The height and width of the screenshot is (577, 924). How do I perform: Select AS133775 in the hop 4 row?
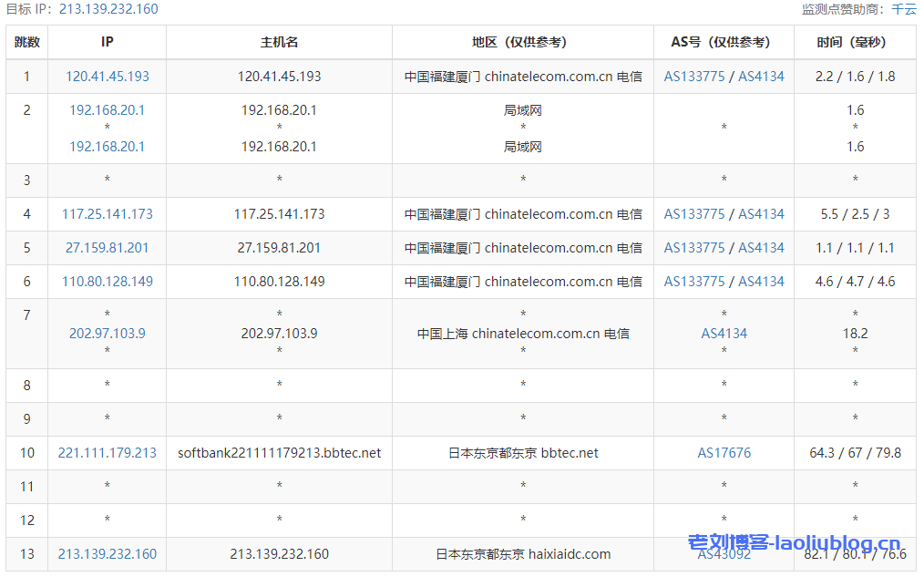(694, 214)
